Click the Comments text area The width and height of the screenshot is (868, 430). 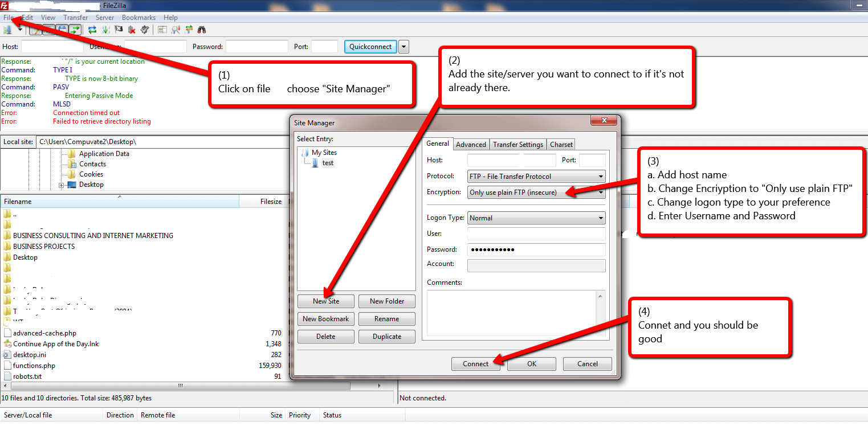516,313
